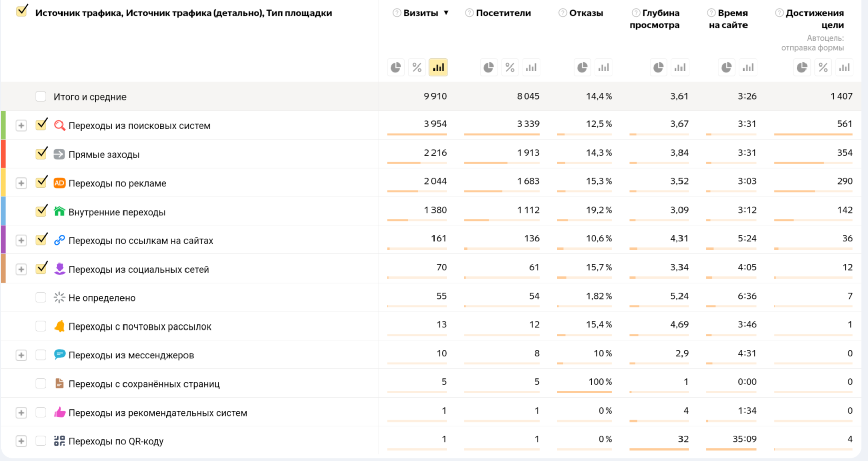
Task: Click green color bar beside search systems row
Action: 3,125
